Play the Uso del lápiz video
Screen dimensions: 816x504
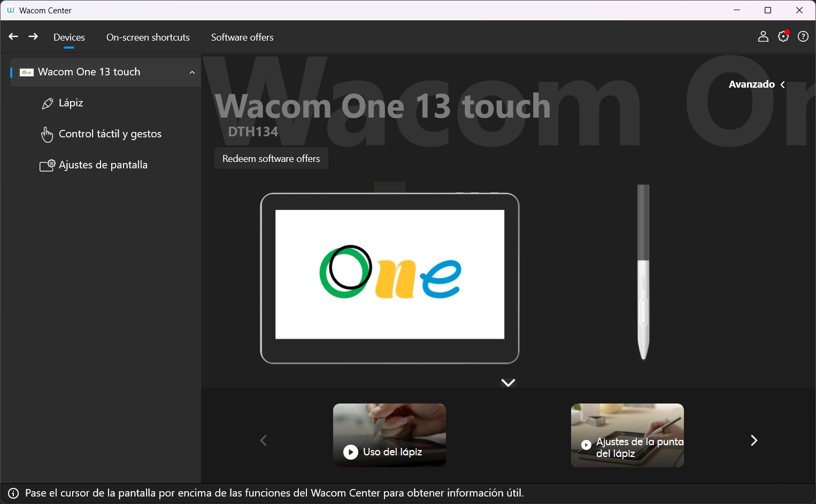click(x=351, y=452)
